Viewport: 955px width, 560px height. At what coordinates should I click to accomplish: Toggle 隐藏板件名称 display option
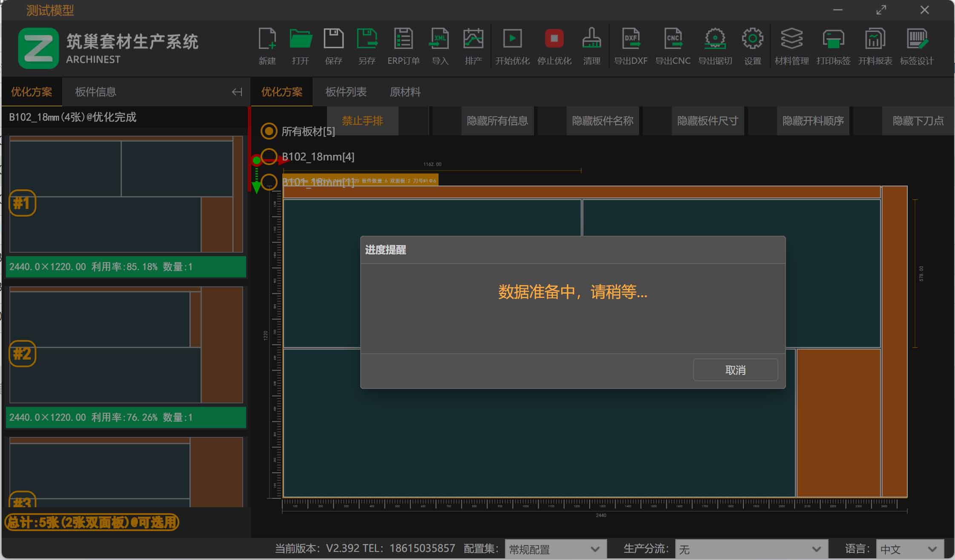(602, 121)
